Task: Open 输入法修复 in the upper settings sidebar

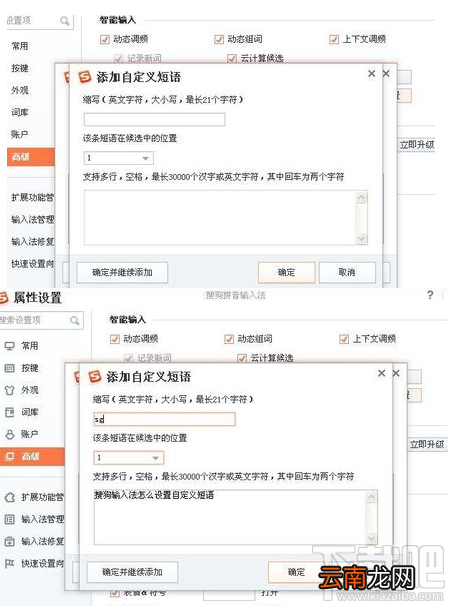Action: coord(32,242)
